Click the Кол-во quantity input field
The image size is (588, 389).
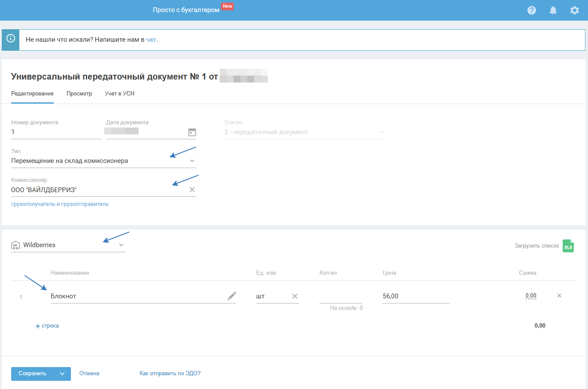tap(341, 296)
